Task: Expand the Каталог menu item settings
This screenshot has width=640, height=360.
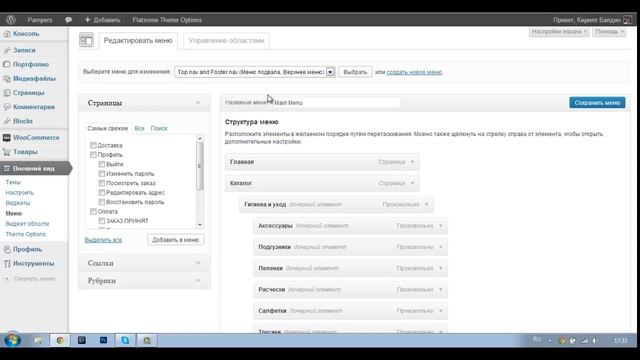Action: click(412, 183)
